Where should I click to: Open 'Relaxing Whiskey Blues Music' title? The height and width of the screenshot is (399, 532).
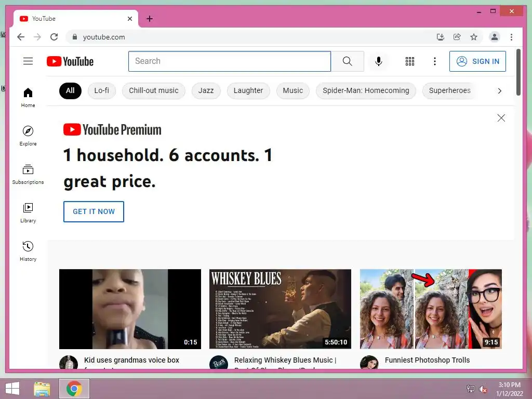point(285,361)
